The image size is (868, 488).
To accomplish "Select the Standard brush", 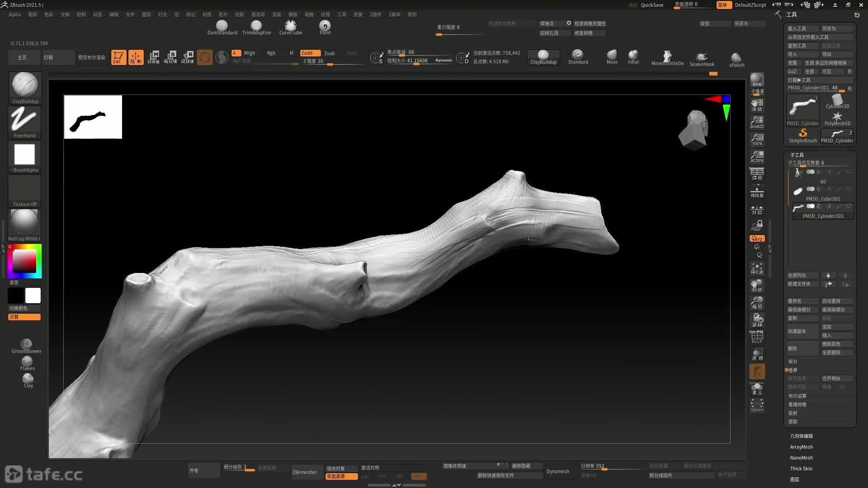I will tap(578, 57).
